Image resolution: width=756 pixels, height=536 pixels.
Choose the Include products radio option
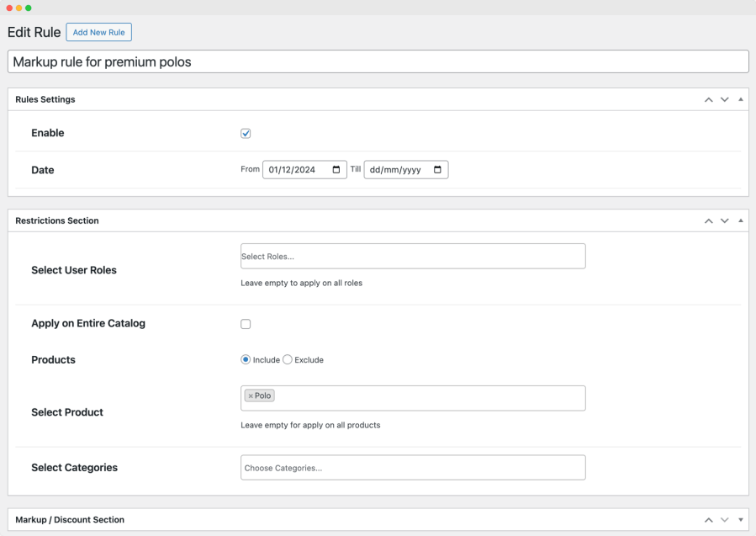click(x=246, y=359)
